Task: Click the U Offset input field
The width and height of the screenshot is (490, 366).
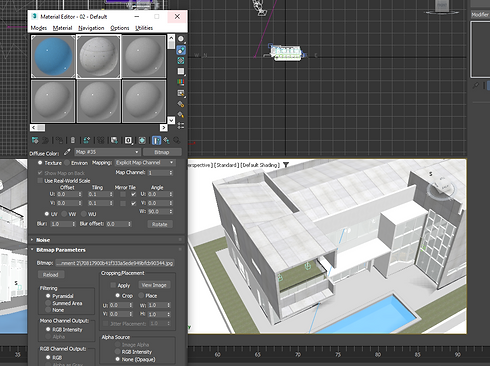Action: point(67,194)
